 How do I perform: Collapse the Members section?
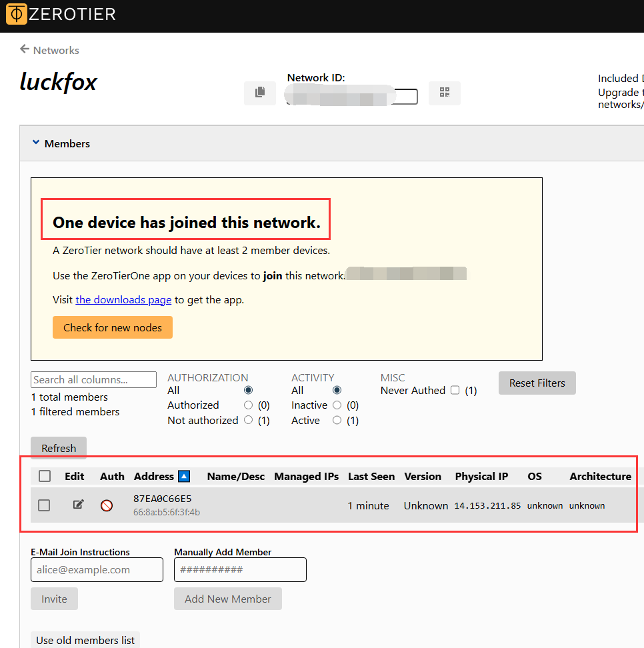36,143
